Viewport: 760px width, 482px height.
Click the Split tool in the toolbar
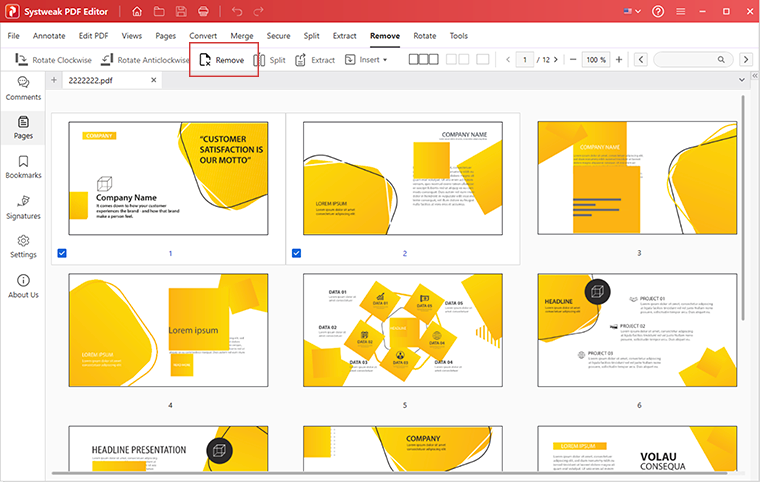pos(269,60)
